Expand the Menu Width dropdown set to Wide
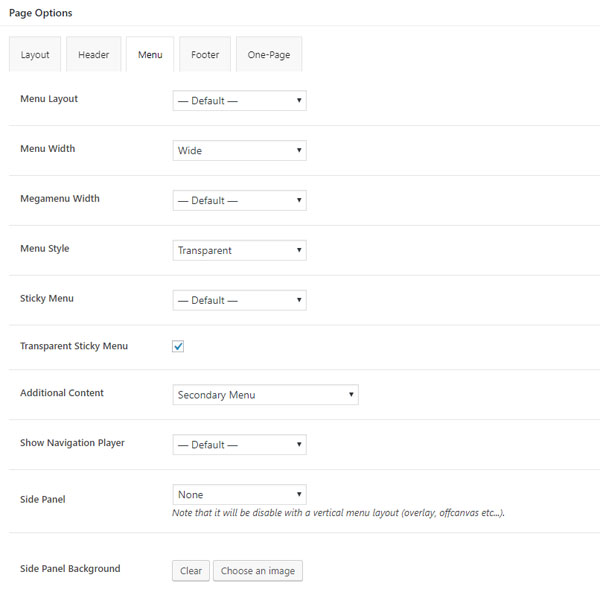Viewport: 600px width, 601px height. [240, 151]
